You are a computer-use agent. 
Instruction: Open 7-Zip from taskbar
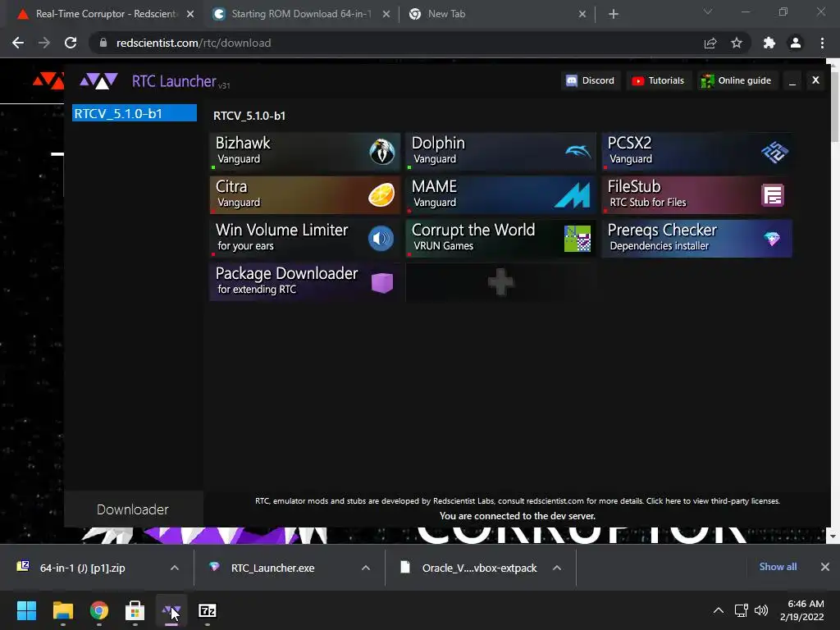click(x=208, y=610)
